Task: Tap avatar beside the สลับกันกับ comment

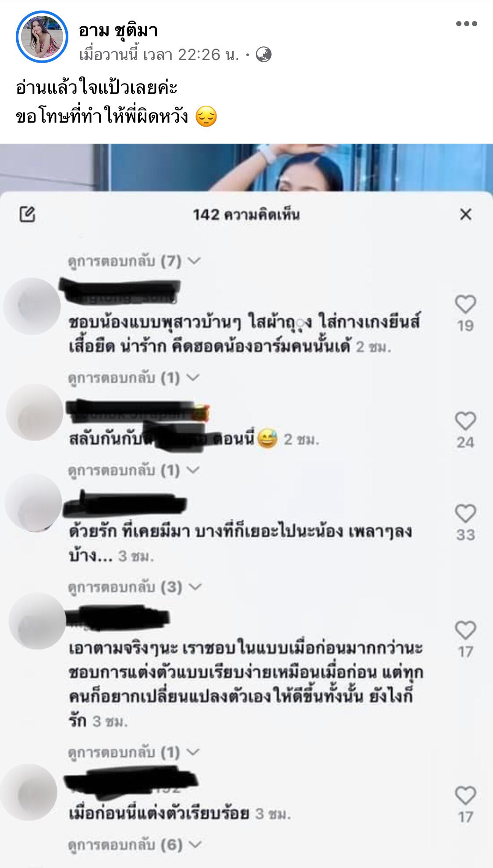Action: click(x=35, y=412)
